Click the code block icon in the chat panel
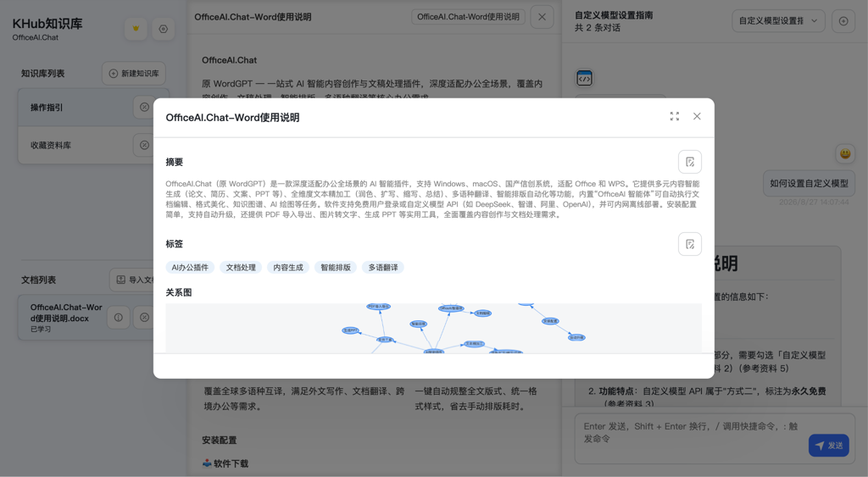This screenshot has width=868, height=477. coord(585,79)
